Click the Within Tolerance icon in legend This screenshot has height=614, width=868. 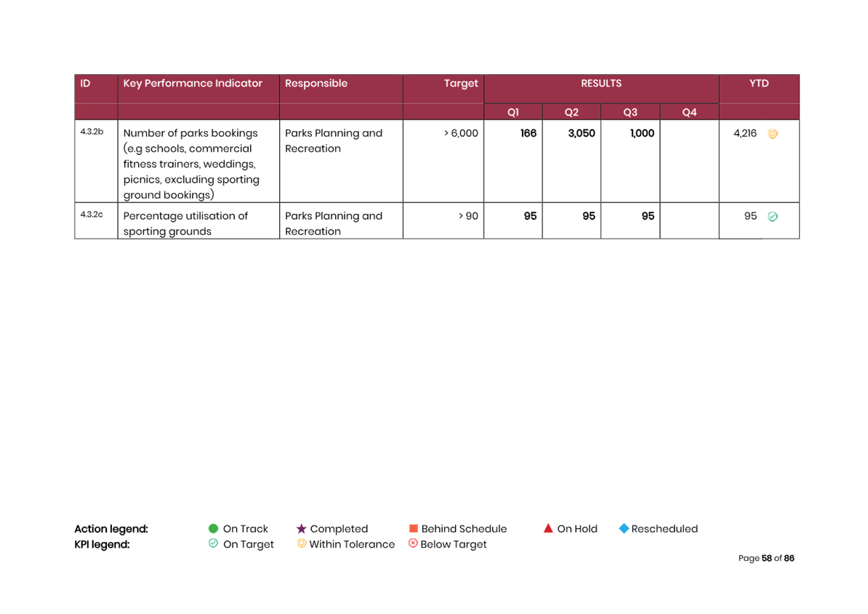click(x=301, y=543)
